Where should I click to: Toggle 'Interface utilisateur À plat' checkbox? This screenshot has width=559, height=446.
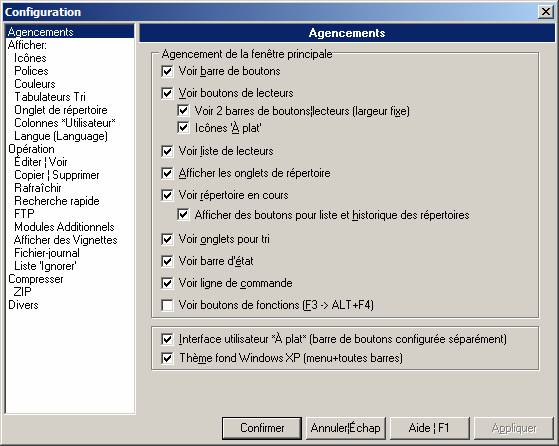pyautogui.click(x=167, y=339)
